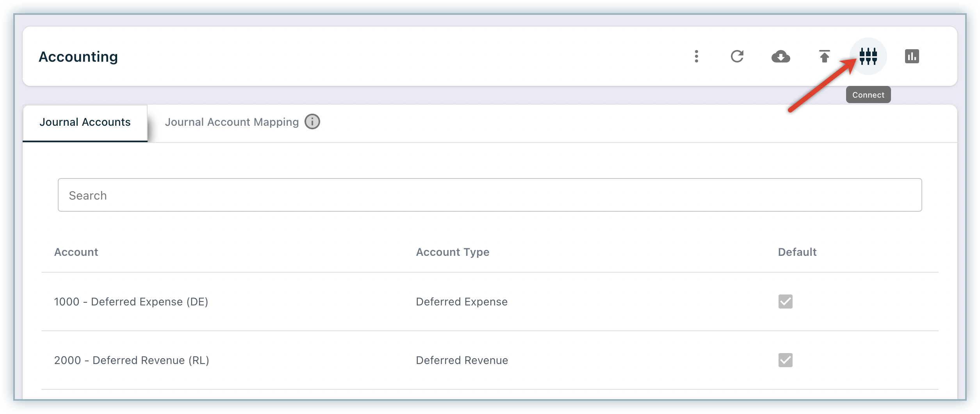Click the Deferred Expense account type cell
The width and height of the screenshot is (980, 414).
pos(461,302)
